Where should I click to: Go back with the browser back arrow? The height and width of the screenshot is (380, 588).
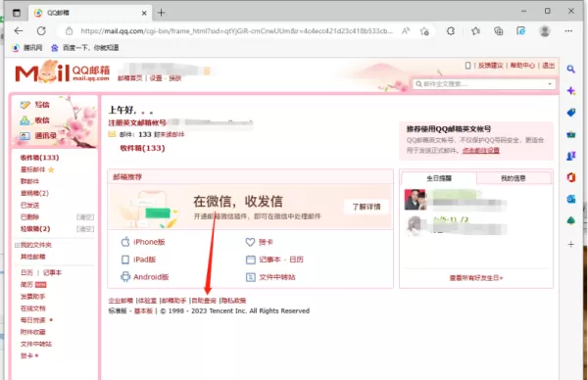click(x=19, y=31)
